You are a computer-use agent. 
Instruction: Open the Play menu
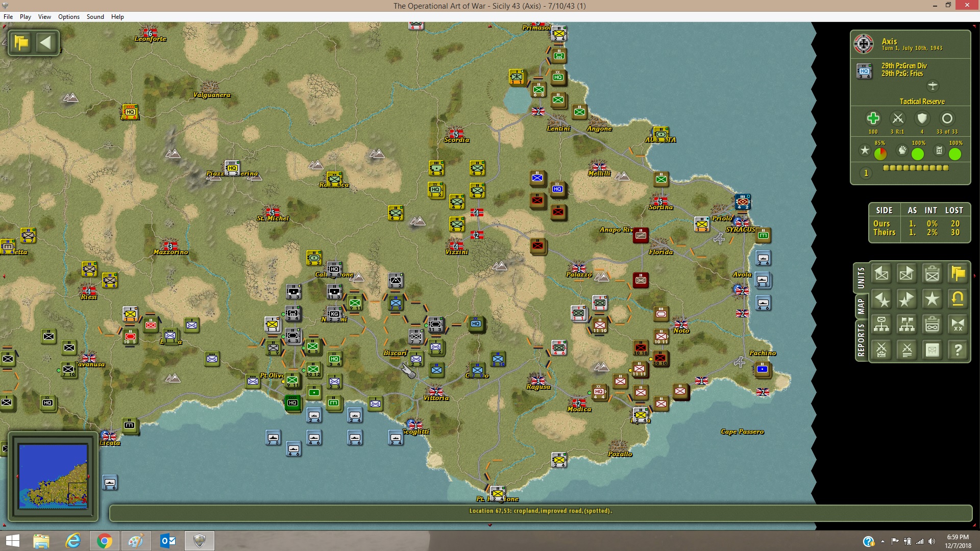pos(26,17)
